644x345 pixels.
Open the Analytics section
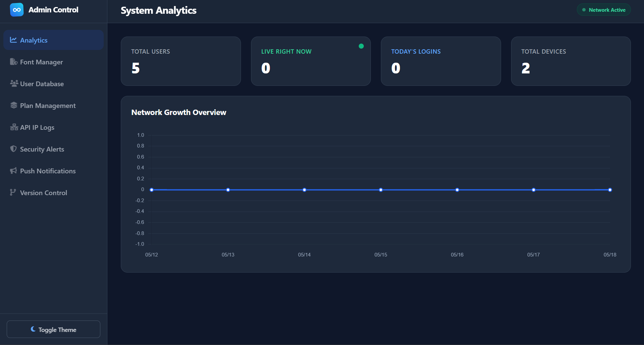point(53,40)
